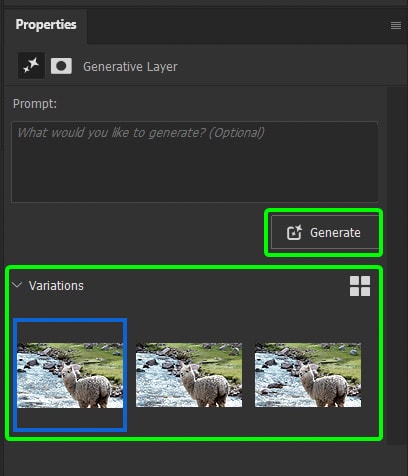
Task: Click blank space under selected variation image
Action: [x=70, y=417]
